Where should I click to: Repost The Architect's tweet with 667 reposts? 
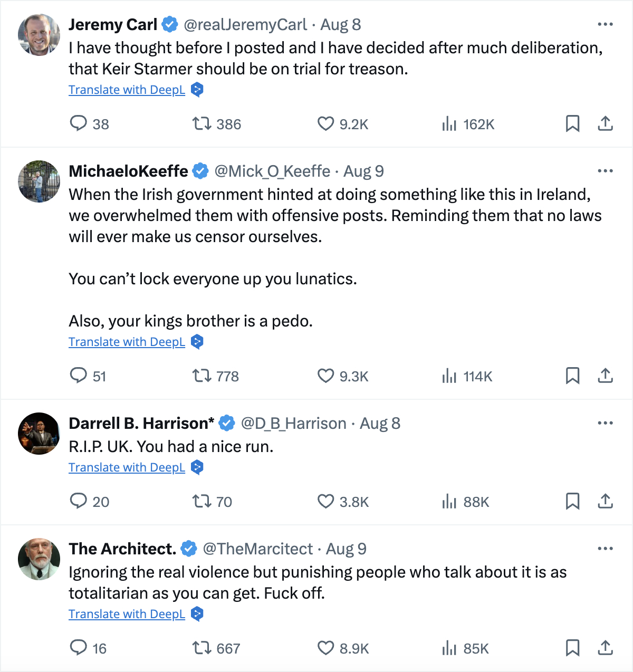(201, 648)
